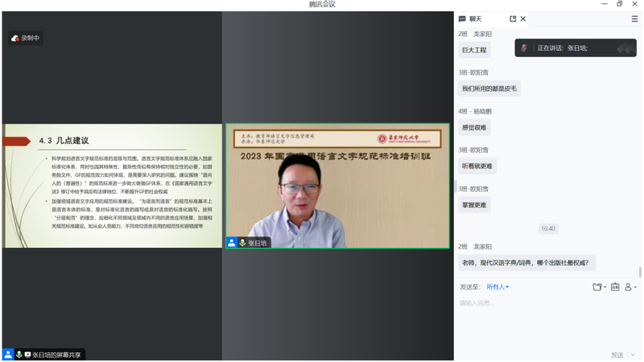Expand the arrow next to folder icon
644x362 pixels.
point(605,287)
